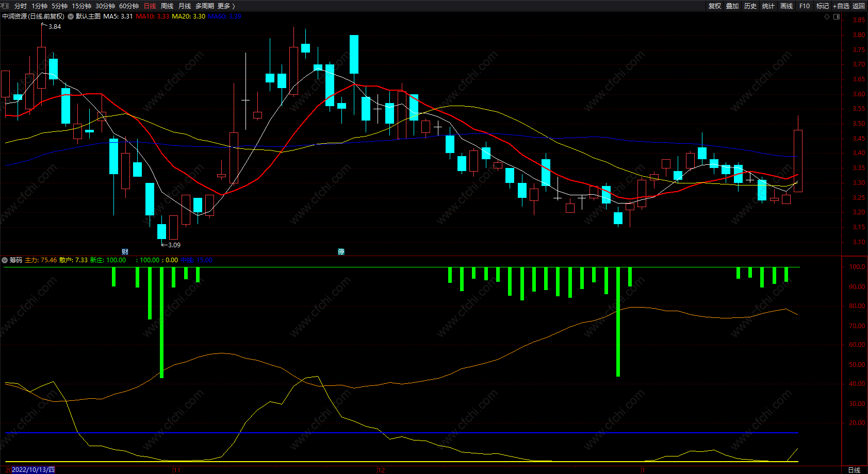Screen dimensions: 868x474
Task: Click the 主力: 75.46 value
Action: [41, 260]
